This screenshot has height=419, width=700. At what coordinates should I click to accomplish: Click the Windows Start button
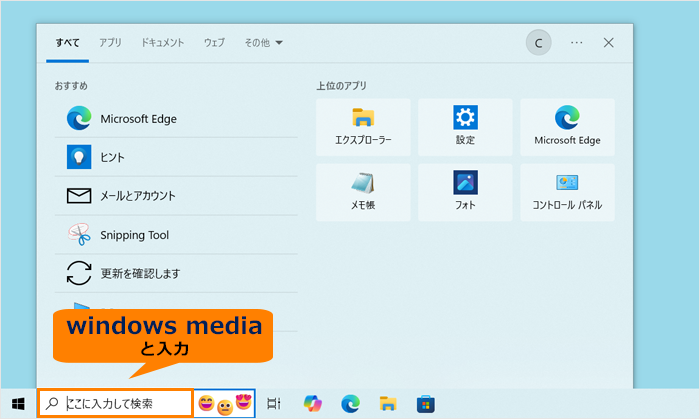pos(18,404)
